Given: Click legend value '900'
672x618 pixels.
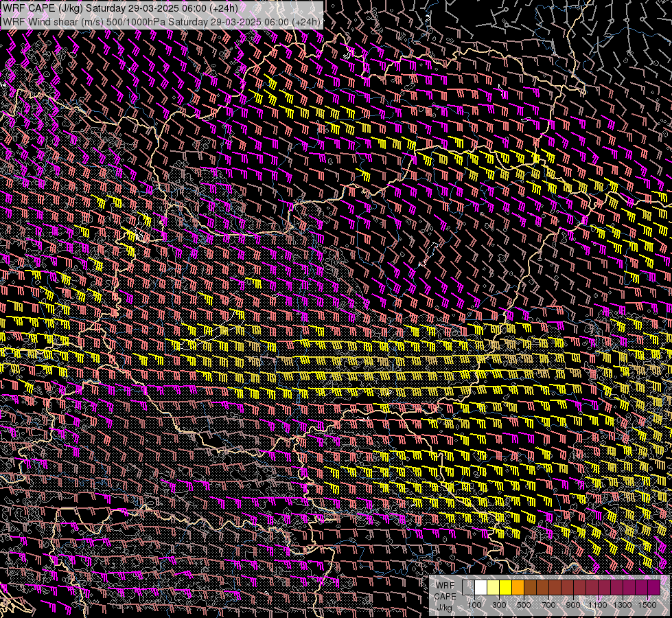Looking at the screenshot, I should pyautogui.click(x=573, y=605).
